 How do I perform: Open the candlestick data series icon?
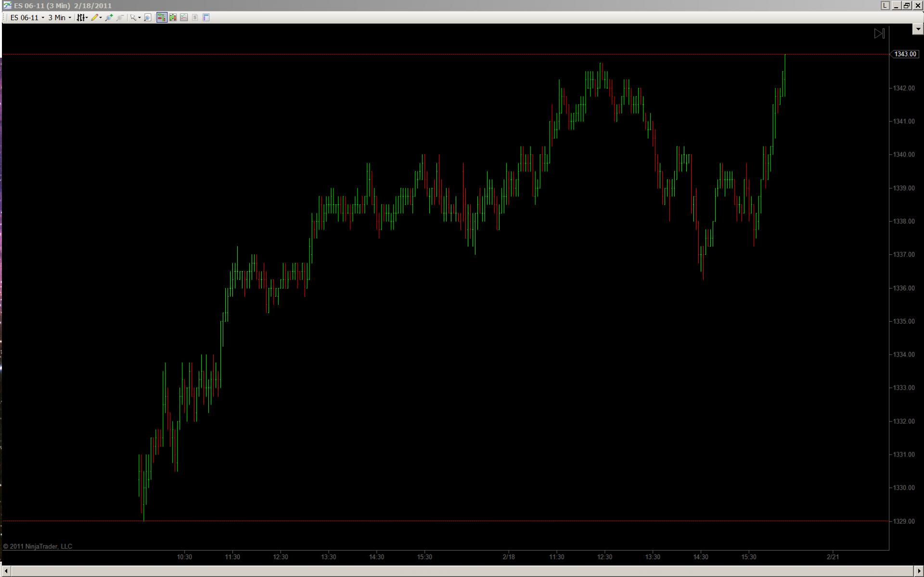(x=173, y=17)
